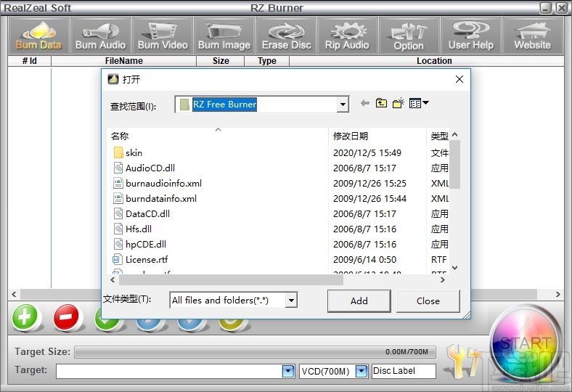
Task: Go up one folder level
Action: point(382,103)
